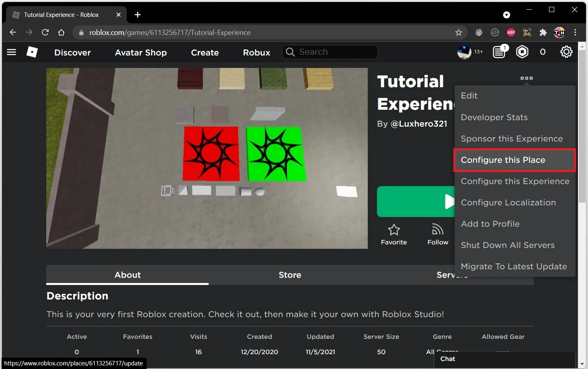Open the Robux balance hexagon icon

point(522,52)
